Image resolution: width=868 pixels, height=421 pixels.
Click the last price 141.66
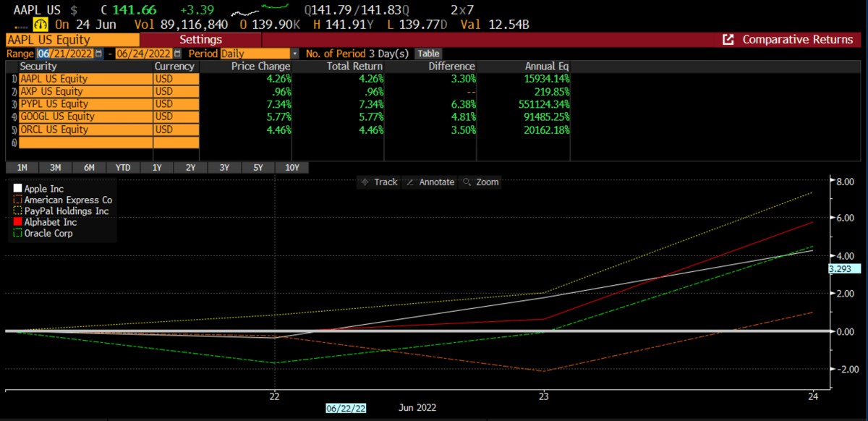[x=133, y=10]
